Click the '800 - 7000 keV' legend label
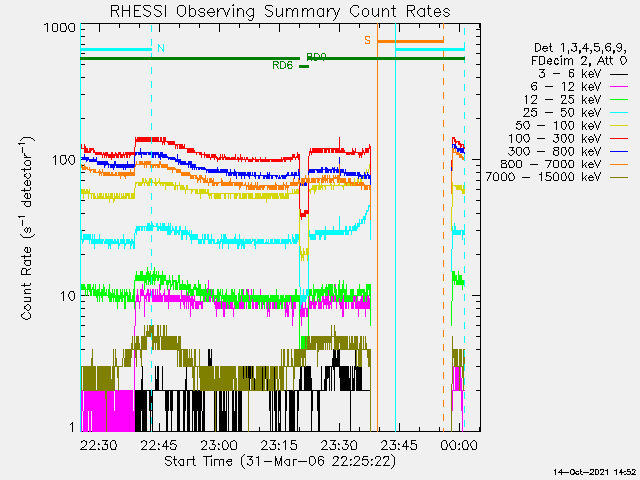The image size is (640, 480). click(x=551, y=164)
